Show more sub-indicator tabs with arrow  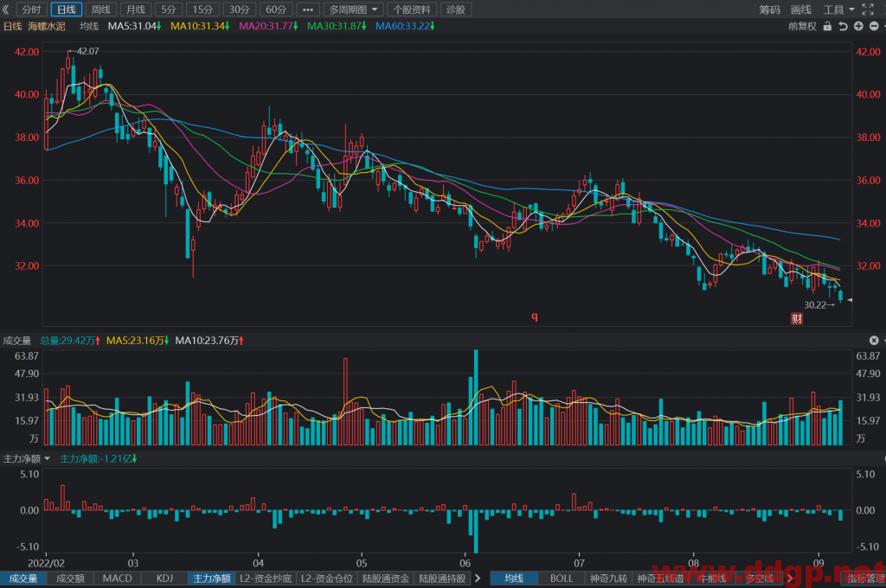[x=478, y=578]
